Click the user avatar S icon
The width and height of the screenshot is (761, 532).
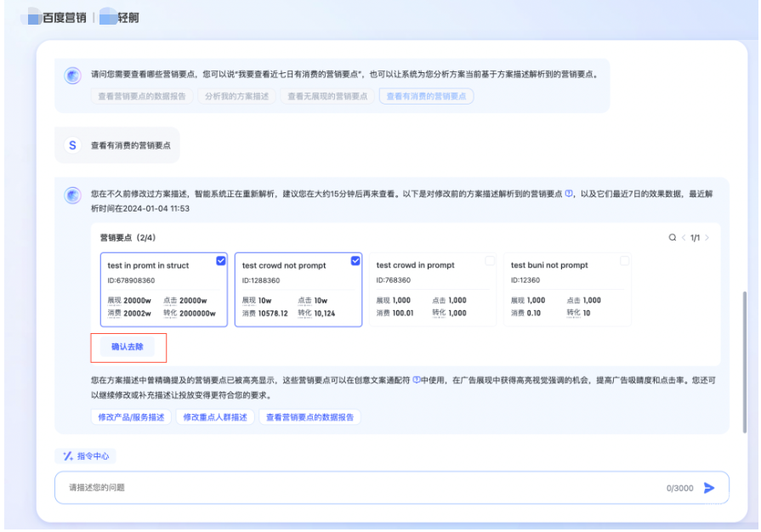[72, 145]
